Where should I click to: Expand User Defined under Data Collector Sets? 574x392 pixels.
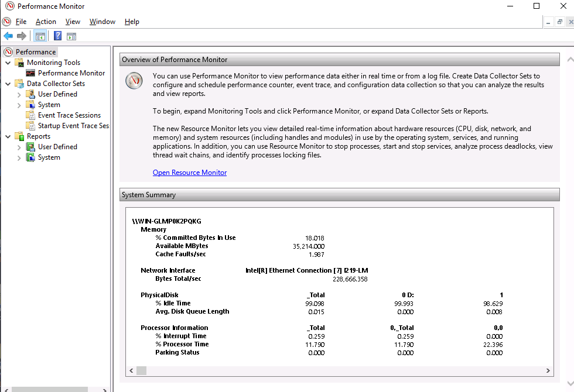(19, 94)
